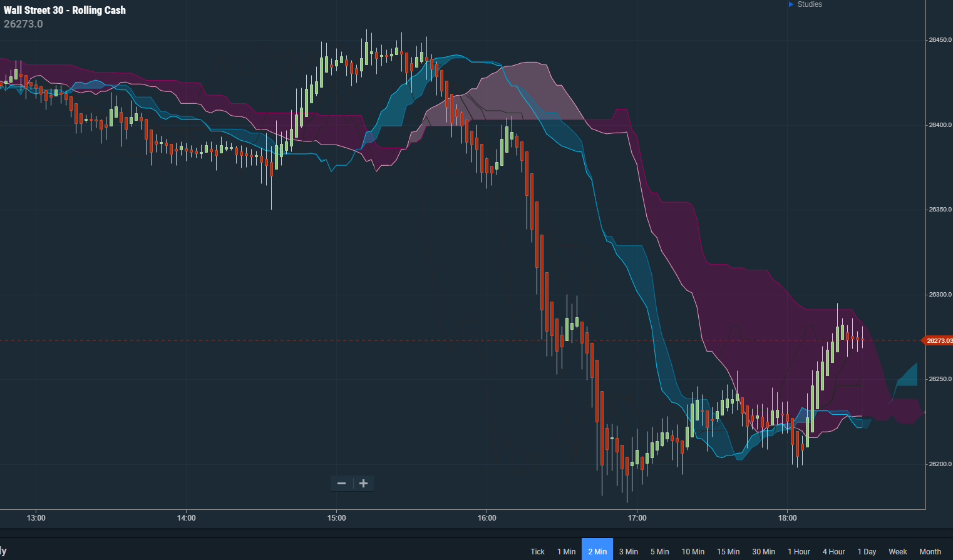Choose the 15 Min timeframe
The image size is (953, 560).
(728, 551)
